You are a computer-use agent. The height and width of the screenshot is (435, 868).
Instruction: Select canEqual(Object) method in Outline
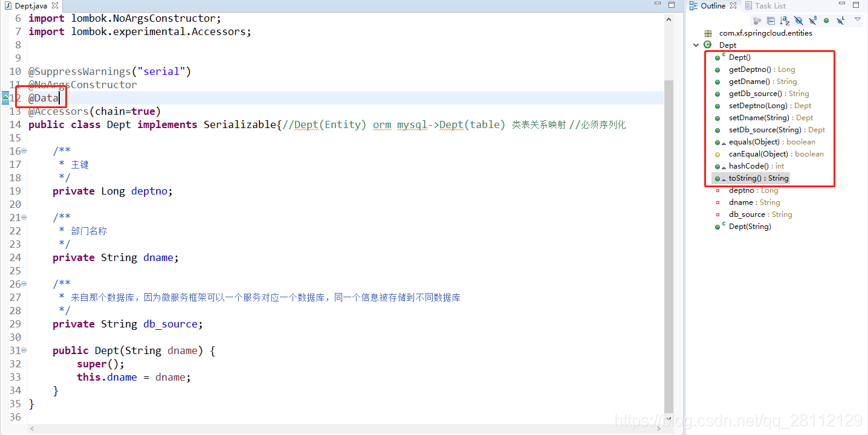tap(776, 154)
